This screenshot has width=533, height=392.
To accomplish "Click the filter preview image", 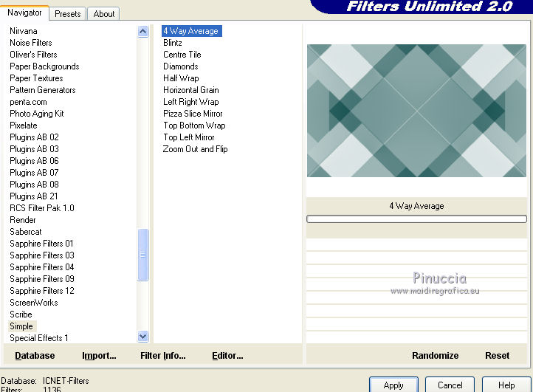I will coord(416,111).
